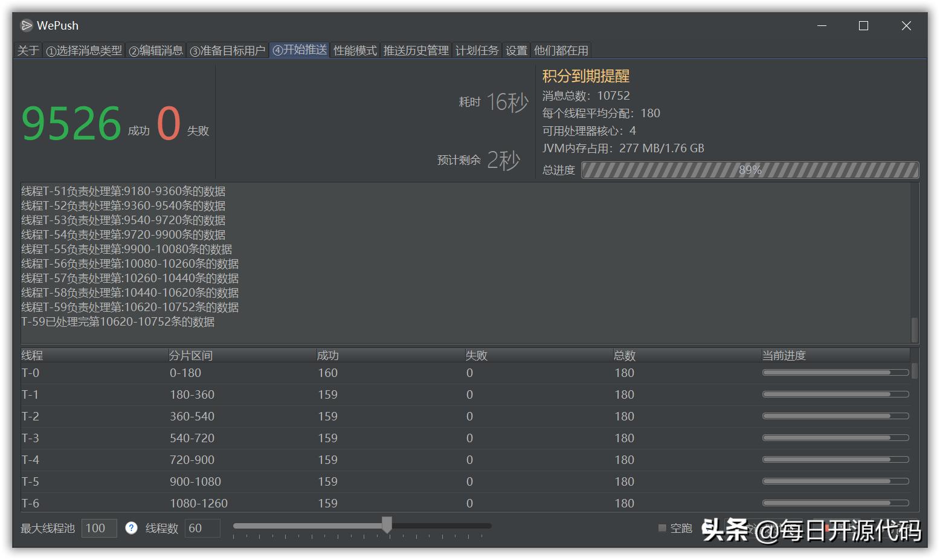Go to the 设置 tab

tap(516, 50)
